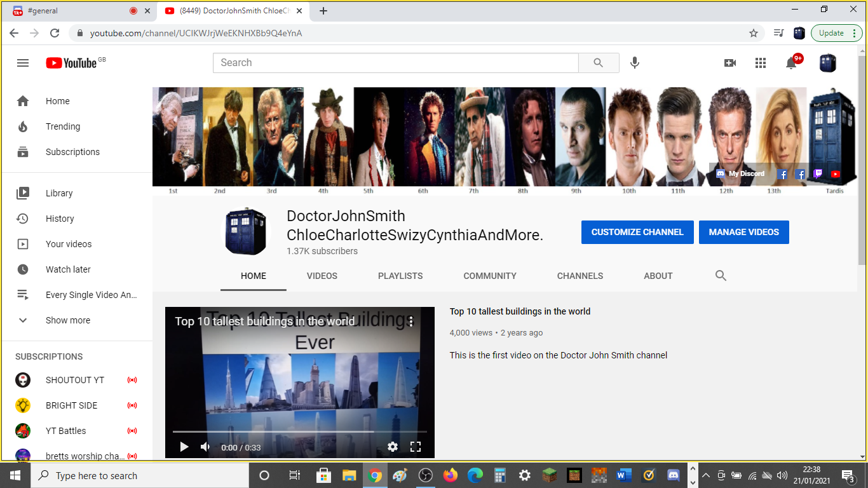Open the Every Single Video playlist

tap(76, 295)
